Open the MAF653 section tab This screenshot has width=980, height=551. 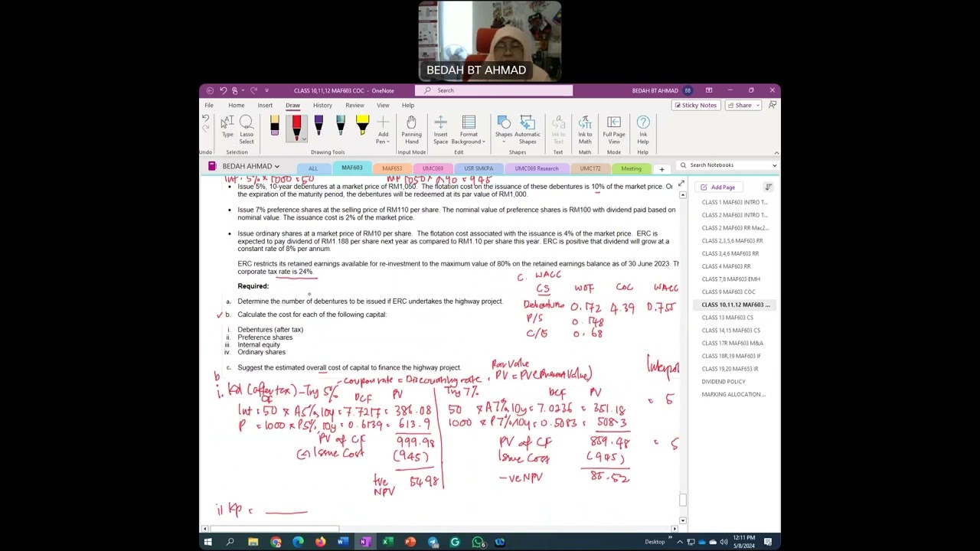[x=392, y=168]
